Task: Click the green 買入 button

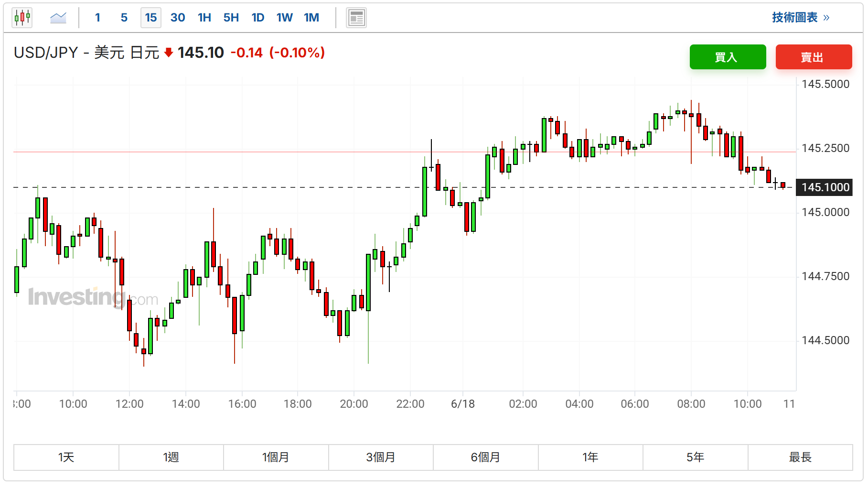Action: pyautogui.click(x=728, y=57)
